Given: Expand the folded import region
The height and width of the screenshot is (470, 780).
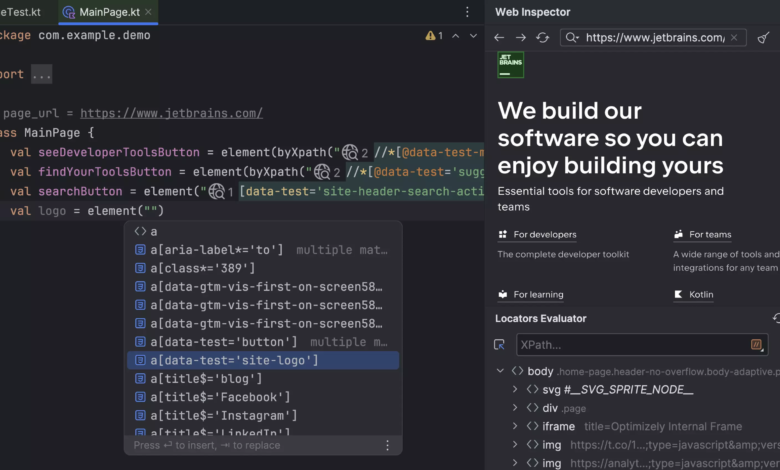Looking at the screenshot, I should click(x=41, y=75).
